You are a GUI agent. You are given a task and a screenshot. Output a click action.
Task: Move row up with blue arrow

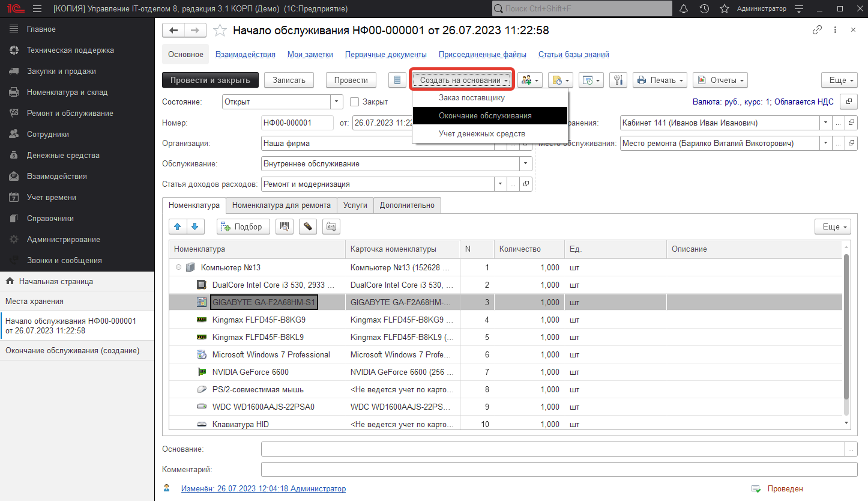pyautogui.click(x=178, y=226)
